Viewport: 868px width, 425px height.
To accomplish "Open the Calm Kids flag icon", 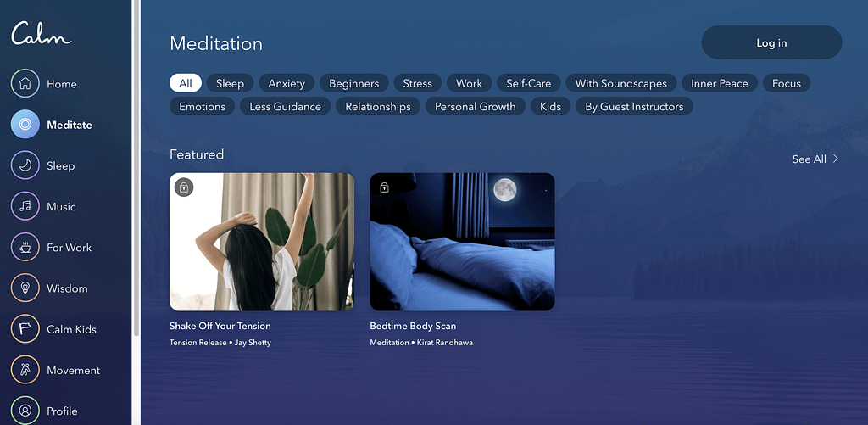I will click(25, 328).
